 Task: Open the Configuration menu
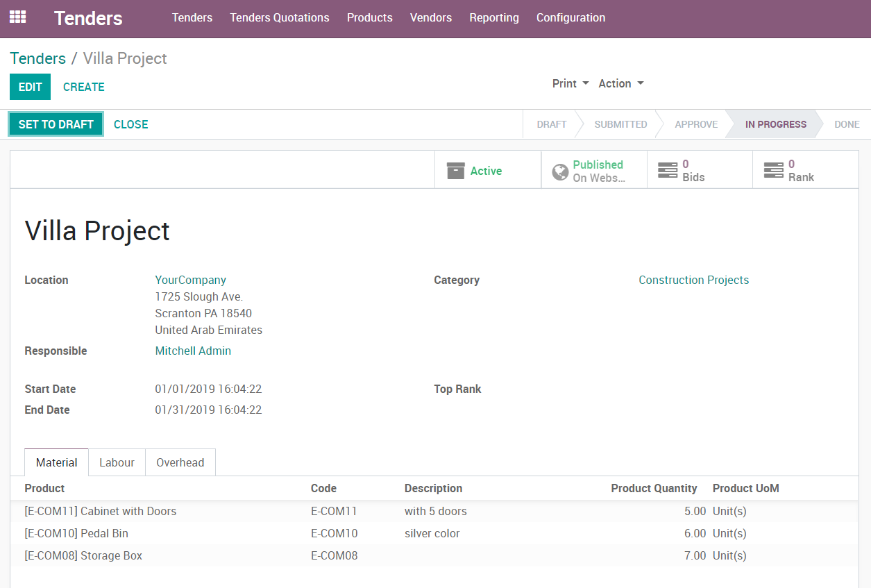(570, 18)
